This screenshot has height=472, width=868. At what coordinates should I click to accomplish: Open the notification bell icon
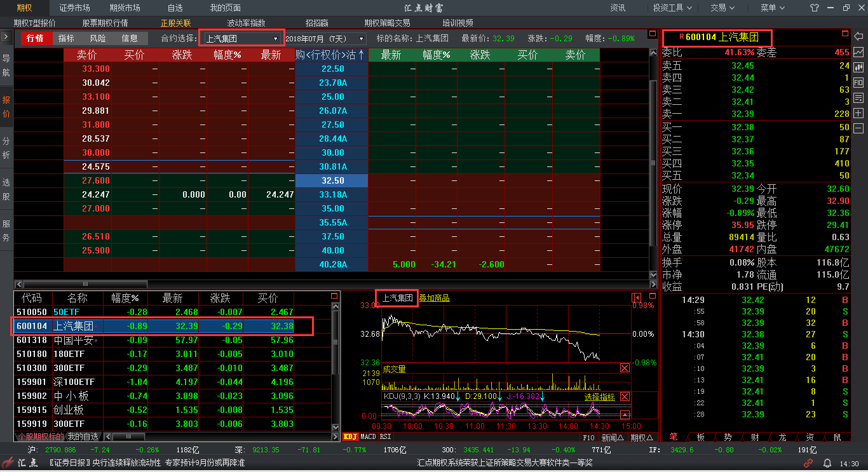click(827, 463)
